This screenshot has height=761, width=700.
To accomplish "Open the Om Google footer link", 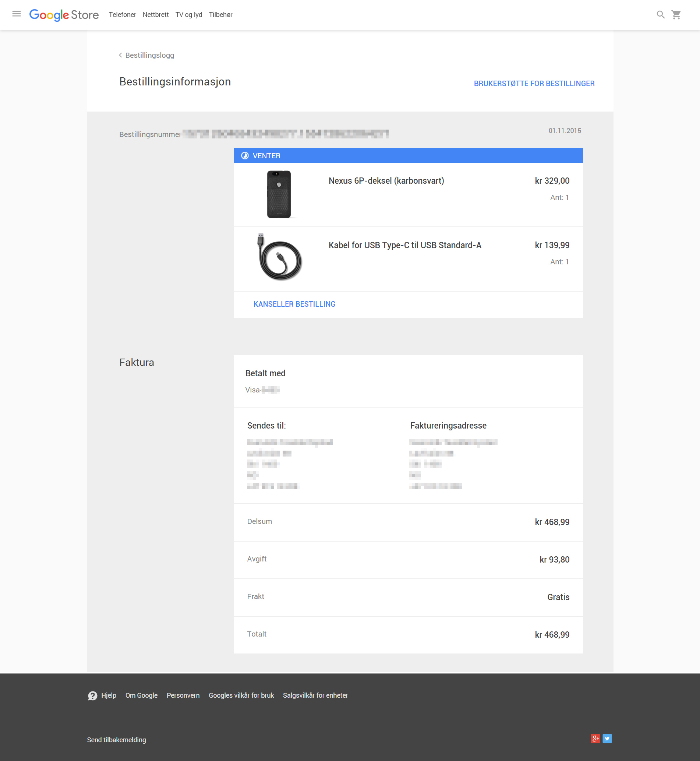I will coord(141,695).
